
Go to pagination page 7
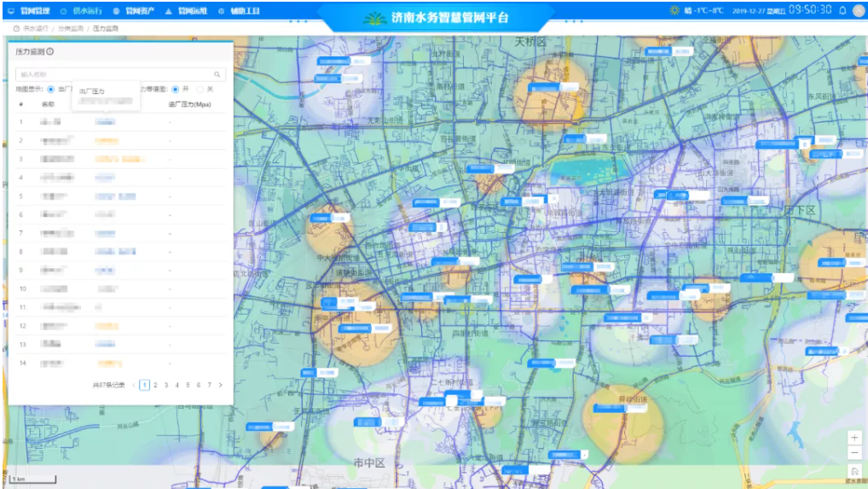coord(209,385)
